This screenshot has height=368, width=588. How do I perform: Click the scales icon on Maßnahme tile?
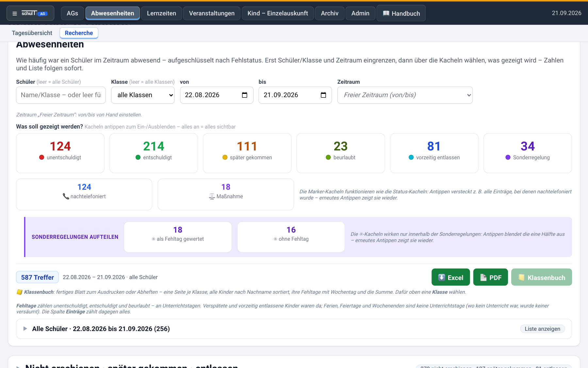coord(212,196)
